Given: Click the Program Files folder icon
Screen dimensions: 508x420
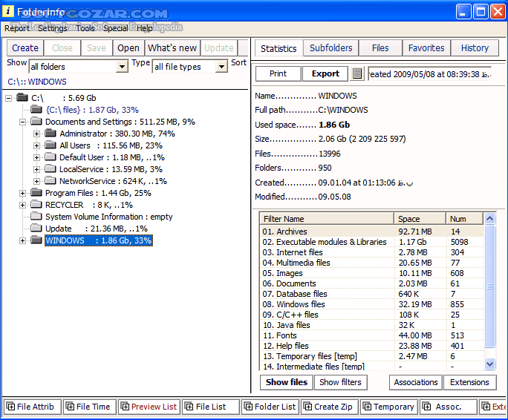Looking at the screenshot, I should click(36, 193).
